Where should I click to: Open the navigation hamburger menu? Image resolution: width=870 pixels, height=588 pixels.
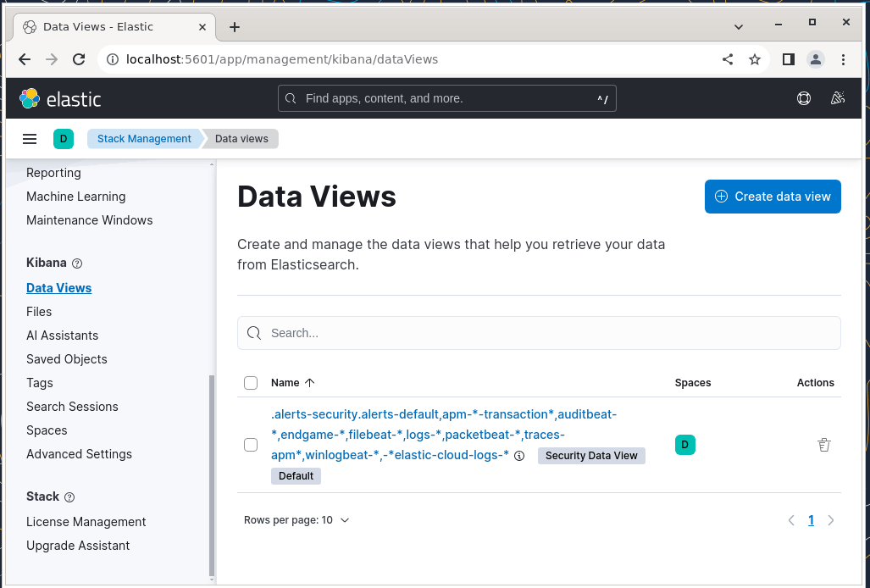pos(30,138)
